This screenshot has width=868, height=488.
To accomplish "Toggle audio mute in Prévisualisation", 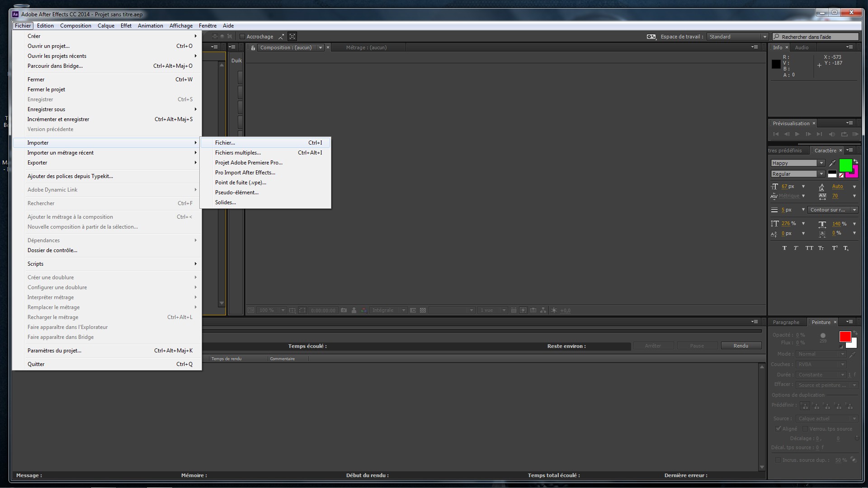I will click(x=831, y=134).
